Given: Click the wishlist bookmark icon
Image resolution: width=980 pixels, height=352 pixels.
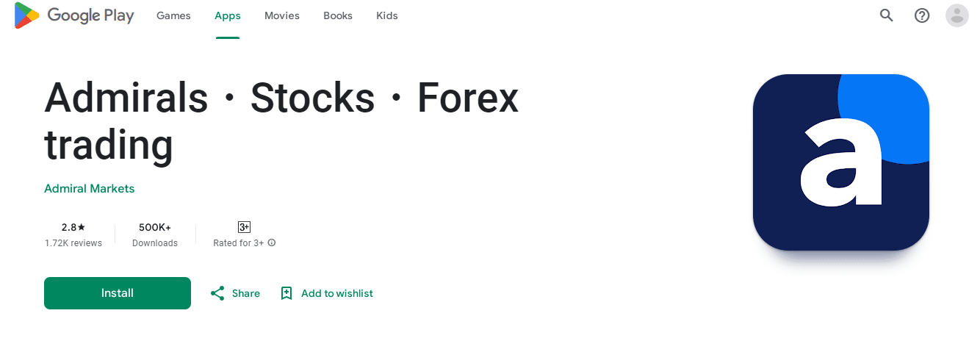Looking at the screenshot, I should coord(287,293).
